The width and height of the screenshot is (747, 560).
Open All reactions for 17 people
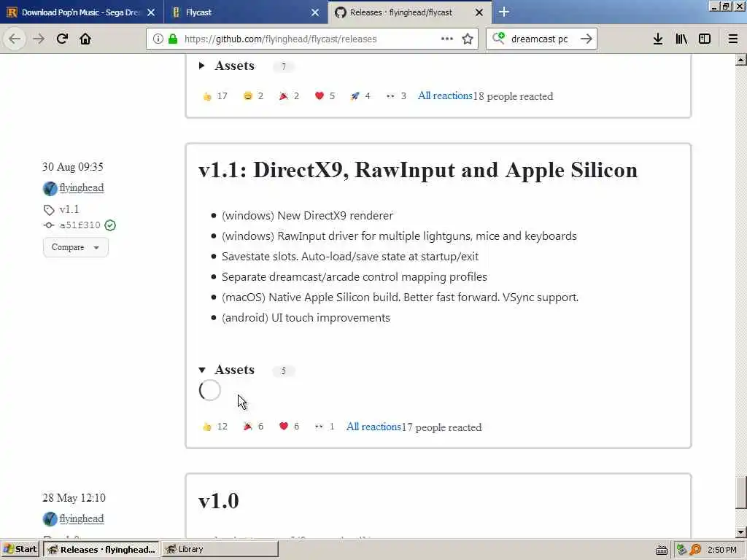pyautogui.click(x=373, y=427)
